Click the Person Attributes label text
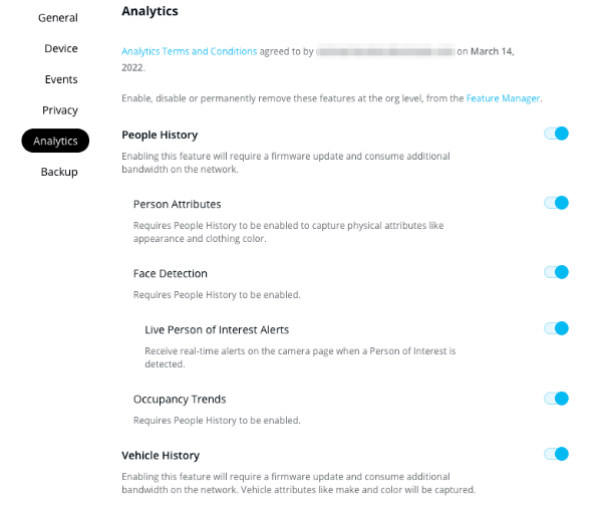The height and width of the screenshot is (507, 605). pyautogui.click(x=177, y=204)
